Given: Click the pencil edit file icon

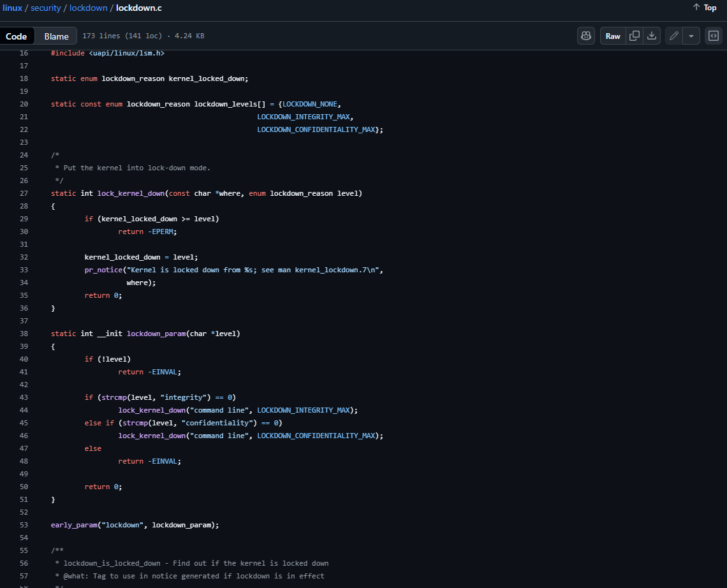Looking at the screenshot, I should [x=674, y=36].
